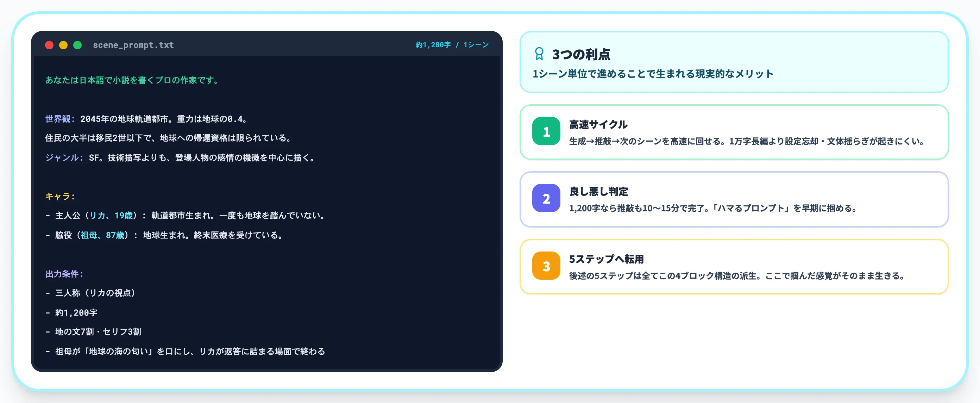Viewport: 980px width, 403px height.
Task: Click the red close dot on the code window
Action: tap(49, 45)
